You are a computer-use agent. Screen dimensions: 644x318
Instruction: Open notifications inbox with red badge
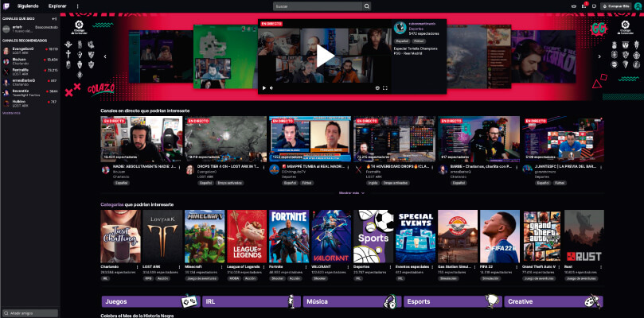[584, 6]
